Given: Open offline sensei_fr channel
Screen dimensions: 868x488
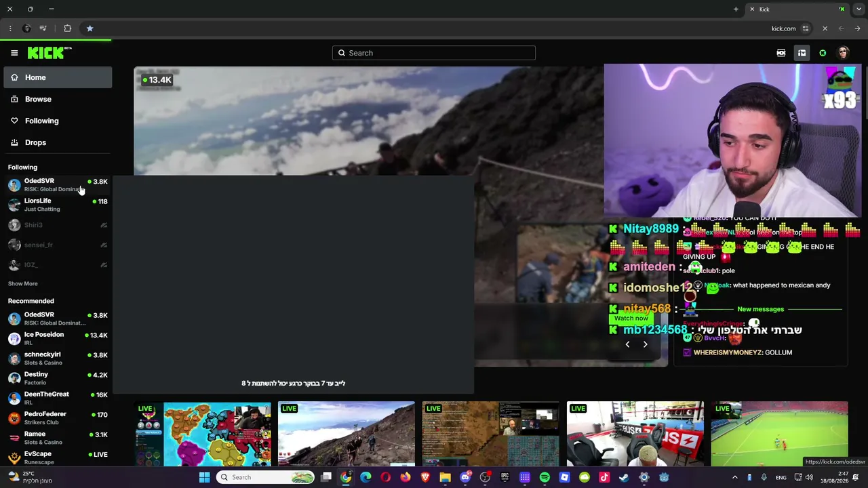Looking at the screenshot, I should 58,245.
